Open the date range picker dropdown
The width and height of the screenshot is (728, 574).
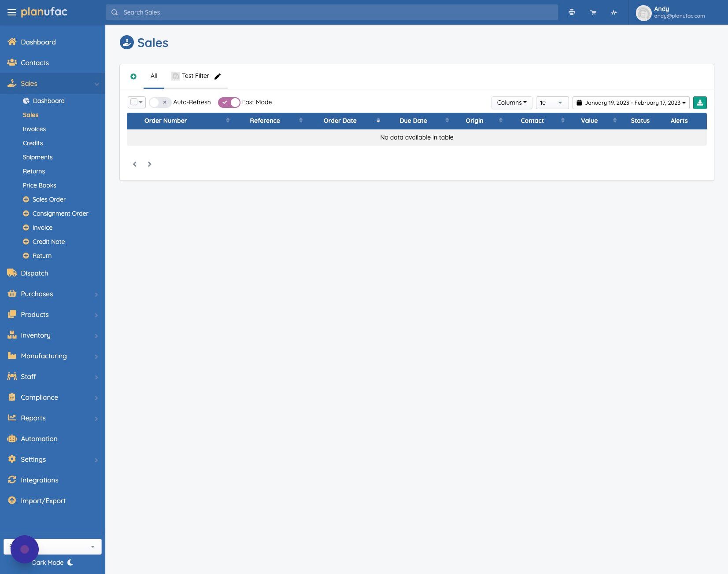pos(631,103)
